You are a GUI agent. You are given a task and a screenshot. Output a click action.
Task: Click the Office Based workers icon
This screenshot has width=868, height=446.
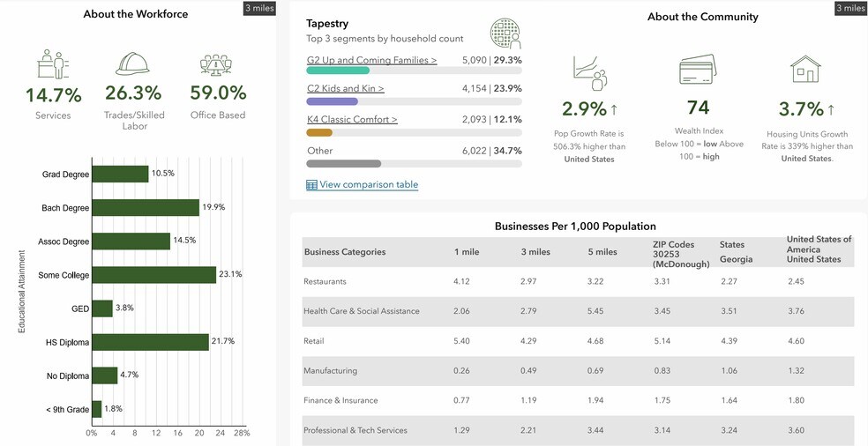tap(217, 65)
